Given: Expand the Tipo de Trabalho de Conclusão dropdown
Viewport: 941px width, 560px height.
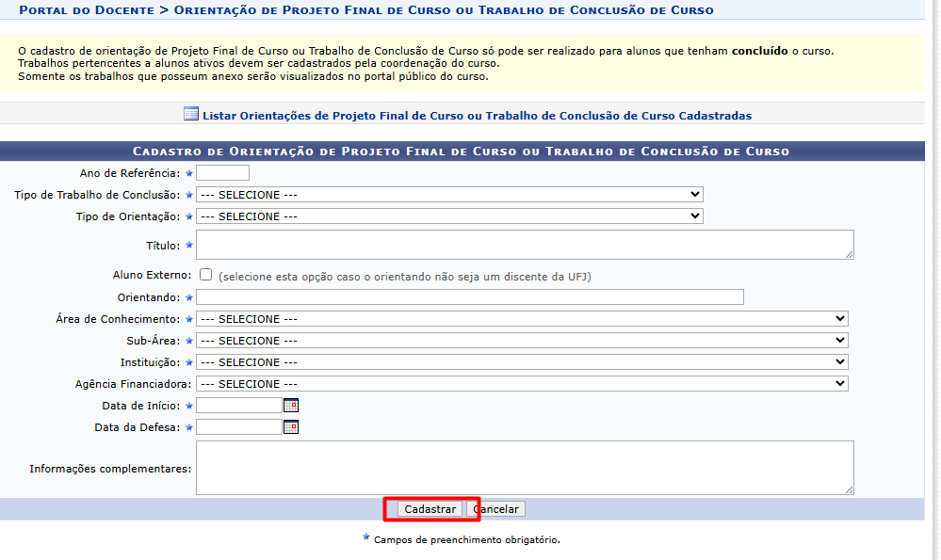Looking at the screenshot, I should point(449,194).
